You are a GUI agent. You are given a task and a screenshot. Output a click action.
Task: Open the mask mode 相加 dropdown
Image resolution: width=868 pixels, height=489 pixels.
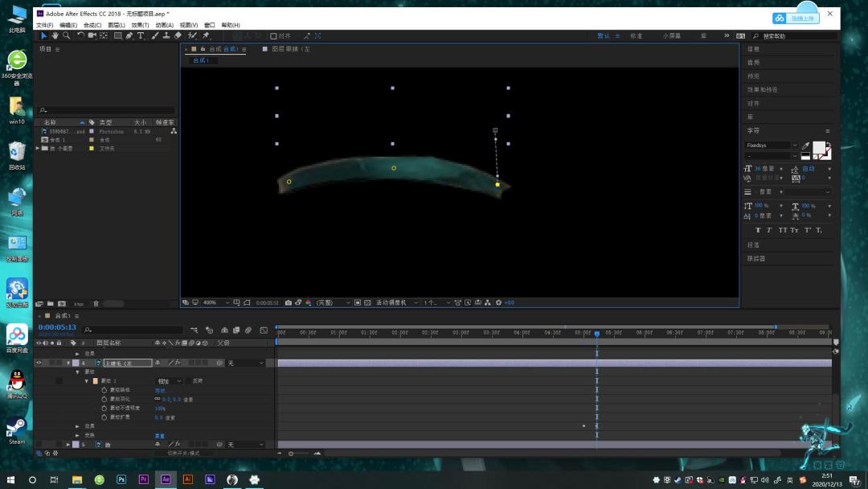coord(170,381)
